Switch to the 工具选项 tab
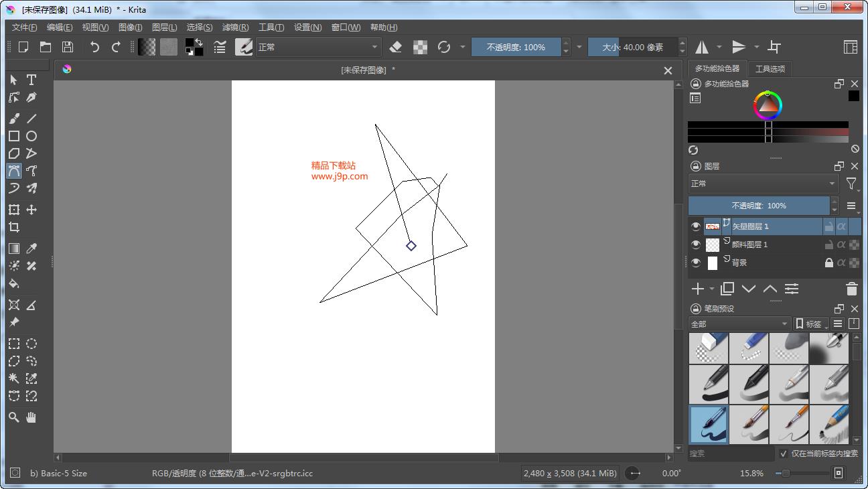868x489 pixels. [770, 68]
